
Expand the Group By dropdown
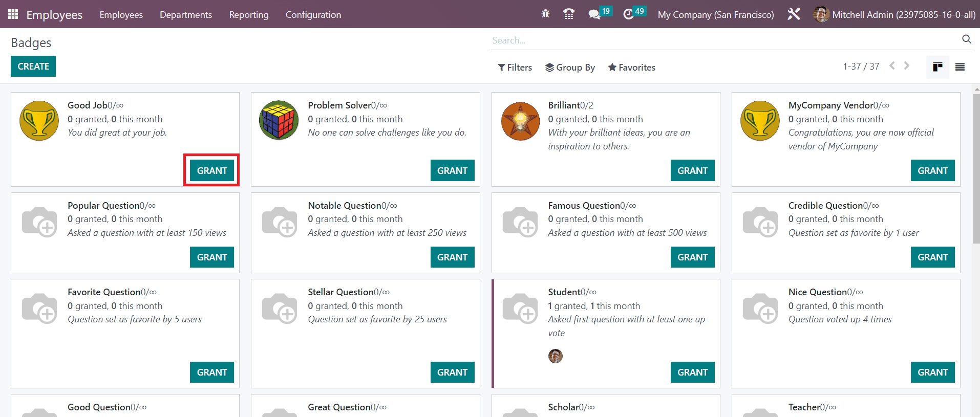click(x=570, y=68)
